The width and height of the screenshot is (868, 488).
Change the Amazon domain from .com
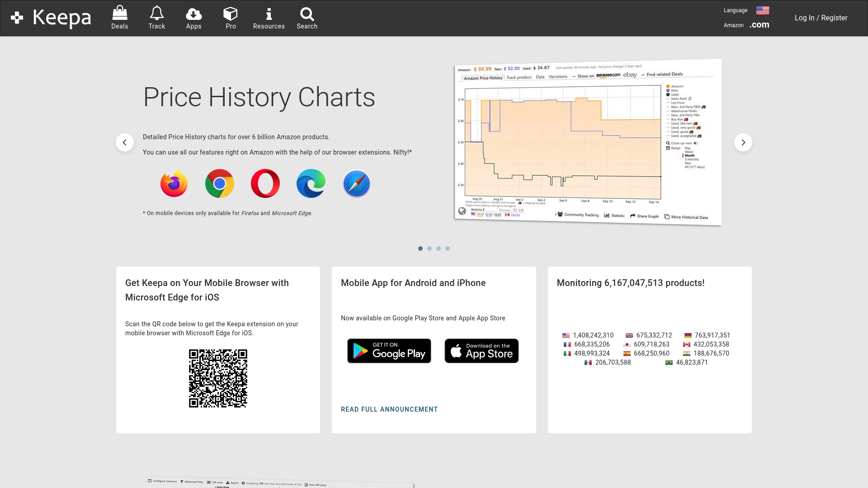pos(759,25)
